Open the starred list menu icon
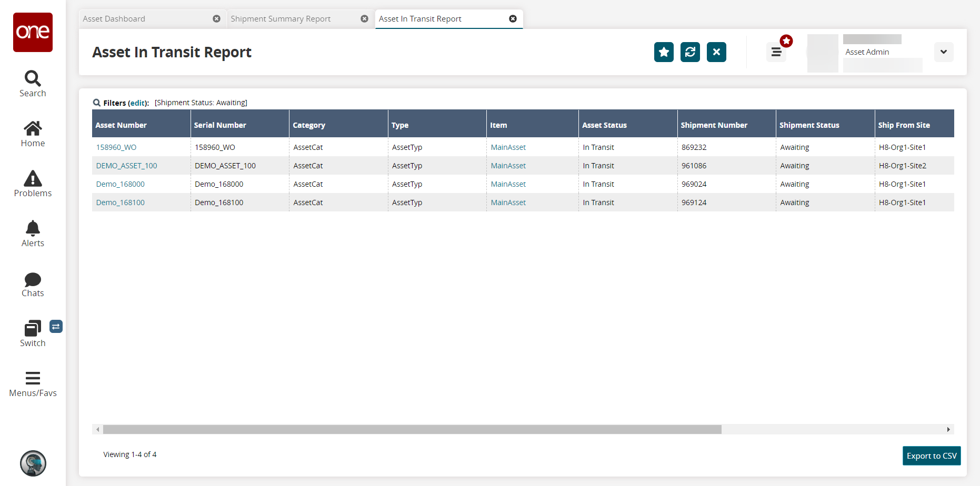 (x=776, y=52)
